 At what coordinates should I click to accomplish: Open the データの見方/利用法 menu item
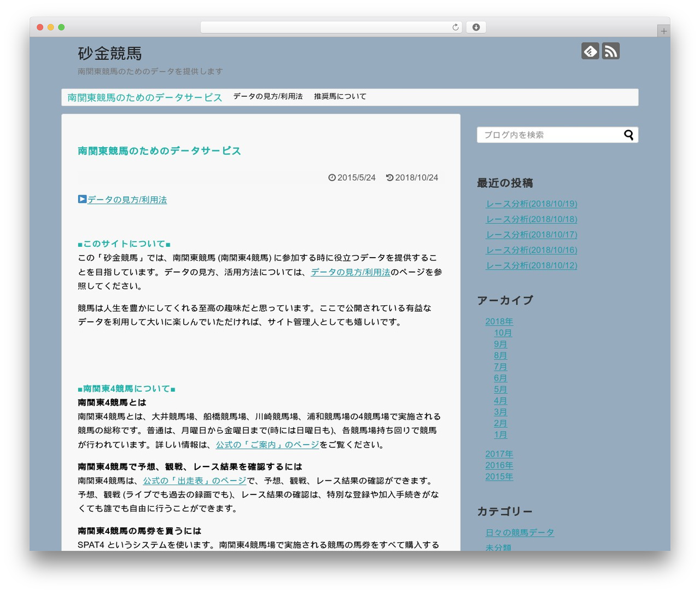[268, 96]
